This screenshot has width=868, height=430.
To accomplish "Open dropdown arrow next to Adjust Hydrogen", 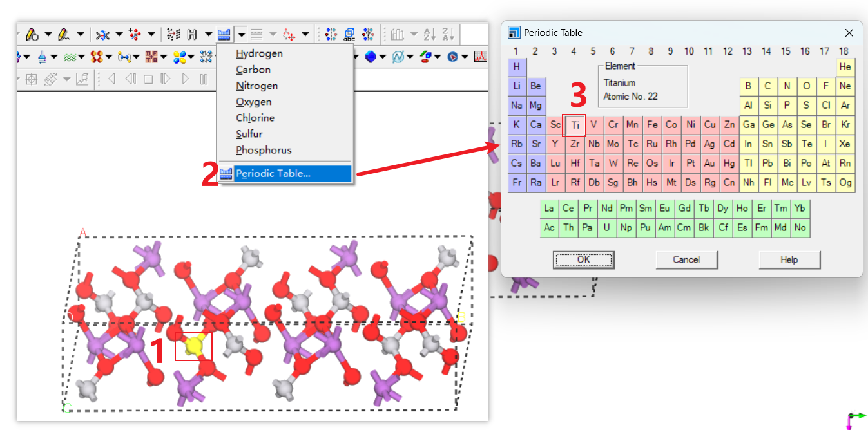I will 208,34.
